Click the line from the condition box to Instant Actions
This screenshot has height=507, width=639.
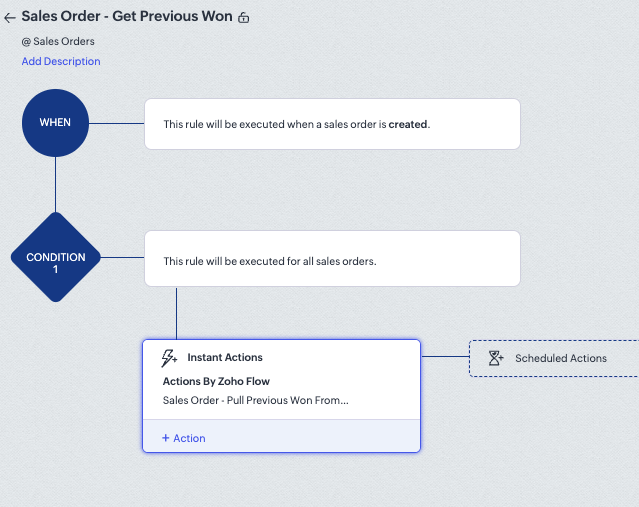tap(177, 315)
